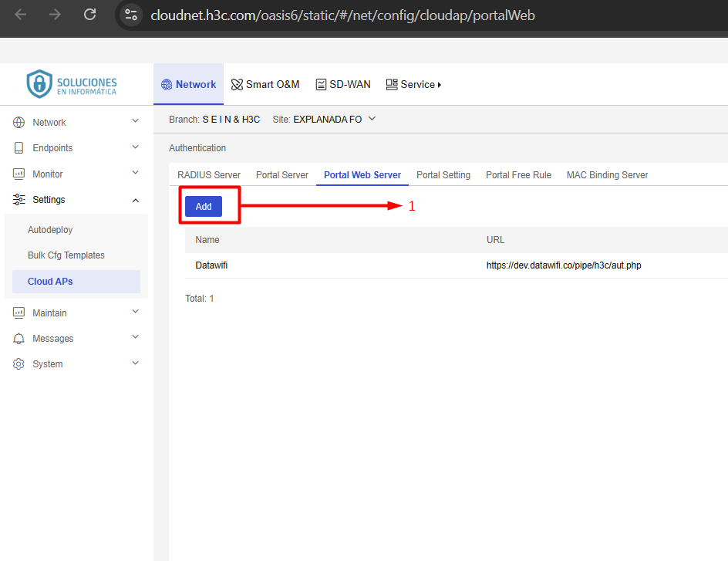Open the Site EXPLANADA FO dropdown arrow

click(372, 119)
